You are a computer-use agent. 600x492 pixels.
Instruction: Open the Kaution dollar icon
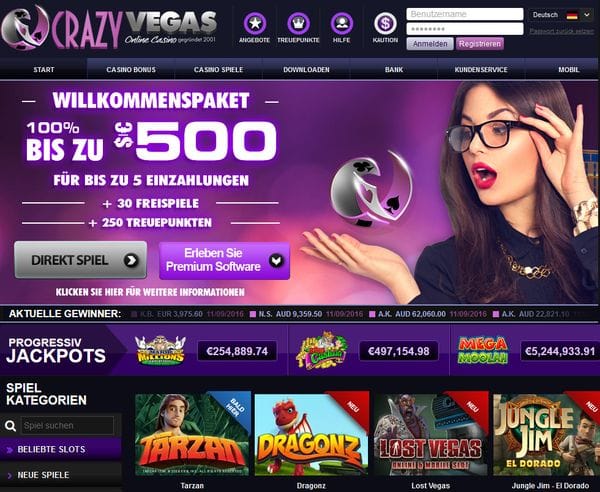pos(385,24)
